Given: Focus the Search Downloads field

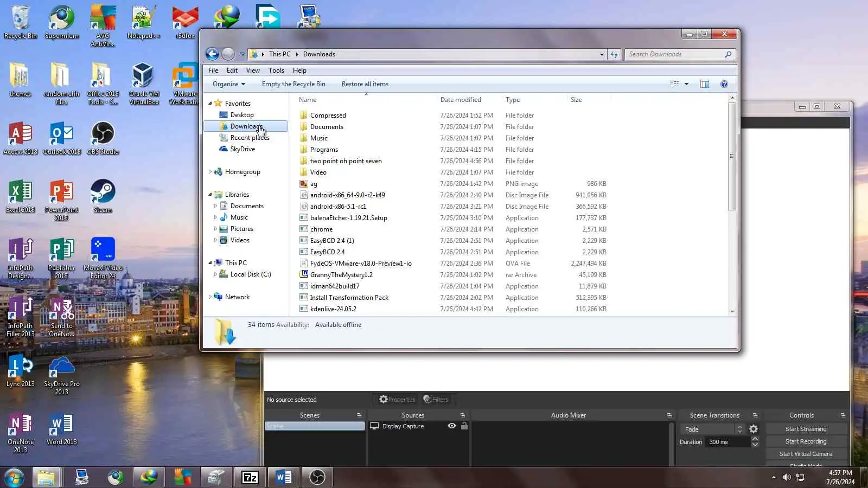Looking at the screenshot, I should coord(676,54).
